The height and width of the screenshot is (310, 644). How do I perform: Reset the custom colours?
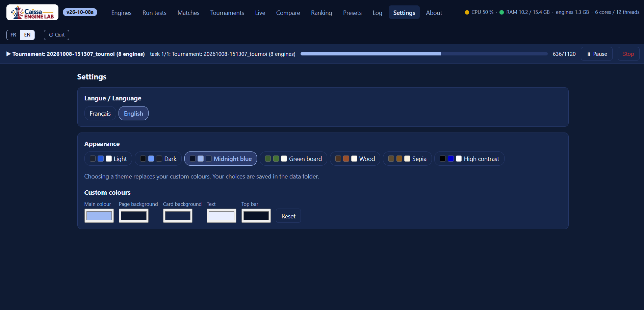(288, 216)
